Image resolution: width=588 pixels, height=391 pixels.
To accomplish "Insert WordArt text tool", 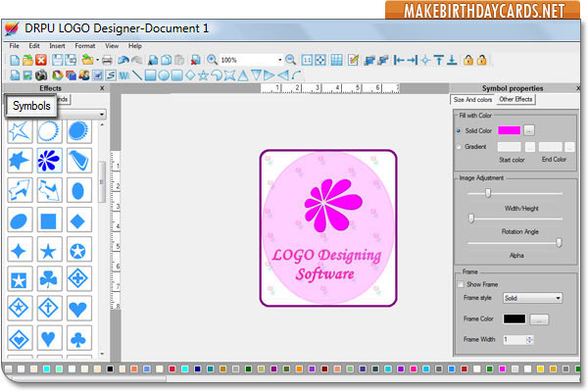I will coord(123,75).
